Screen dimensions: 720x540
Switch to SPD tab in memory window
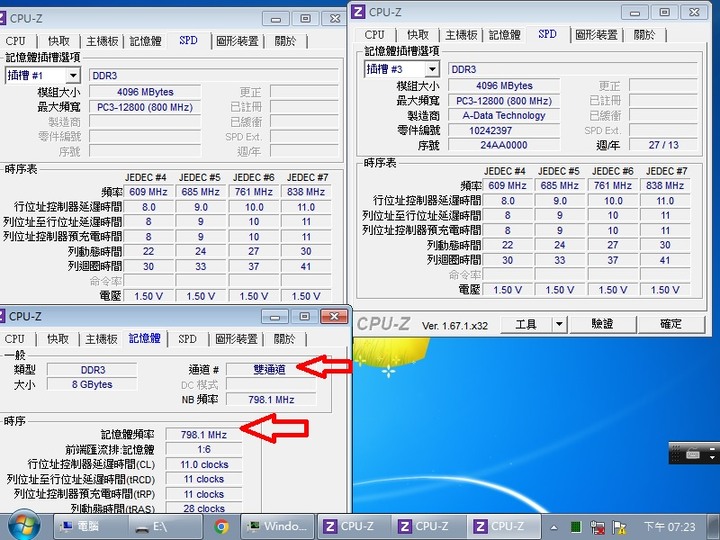click(187, 339)
